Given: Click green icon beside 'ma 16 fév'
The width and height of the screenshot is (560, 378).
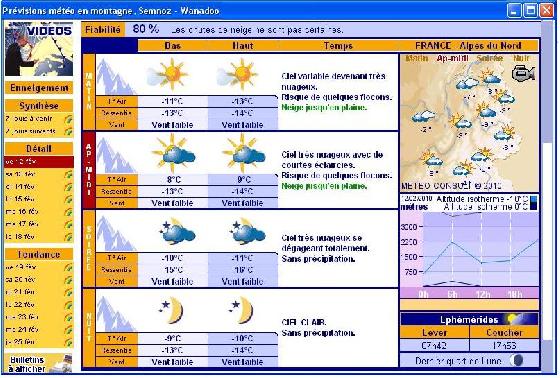Looking at the screenshot, I should click(x=68, y=212).
